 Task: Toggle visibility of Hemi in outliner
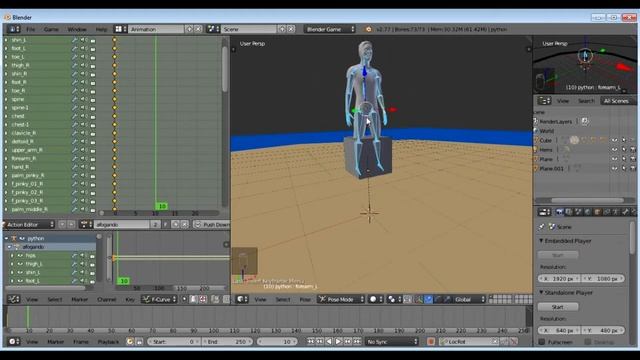pos(614,150)
